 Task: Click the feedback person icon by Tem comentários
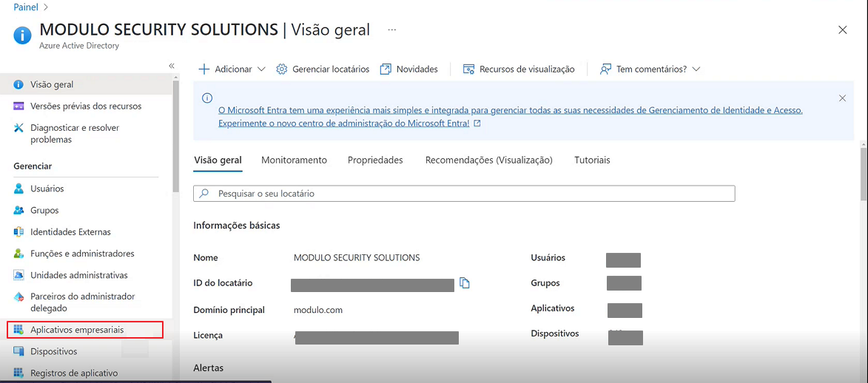605,70
